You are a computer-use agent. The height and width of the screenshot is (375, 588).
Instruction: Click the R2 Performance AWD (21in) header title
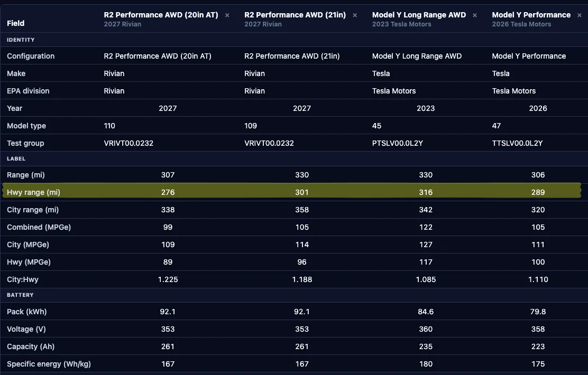coord(295,15)
